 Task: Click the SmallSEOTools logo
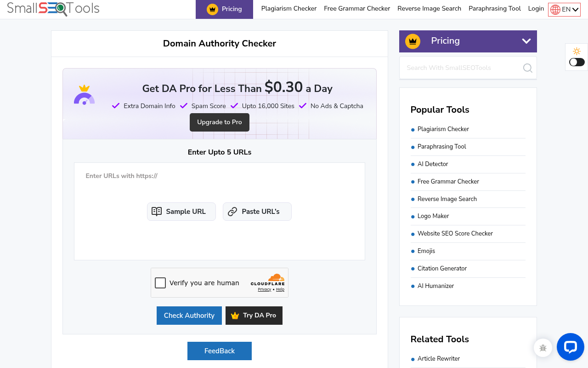(53, 8)
